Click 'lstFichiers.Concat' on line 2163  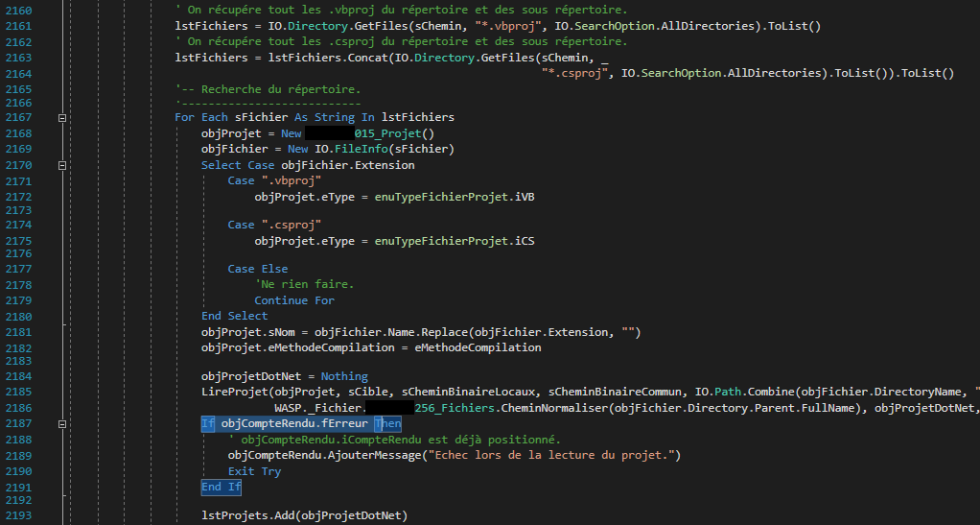(x=328, y=58)
